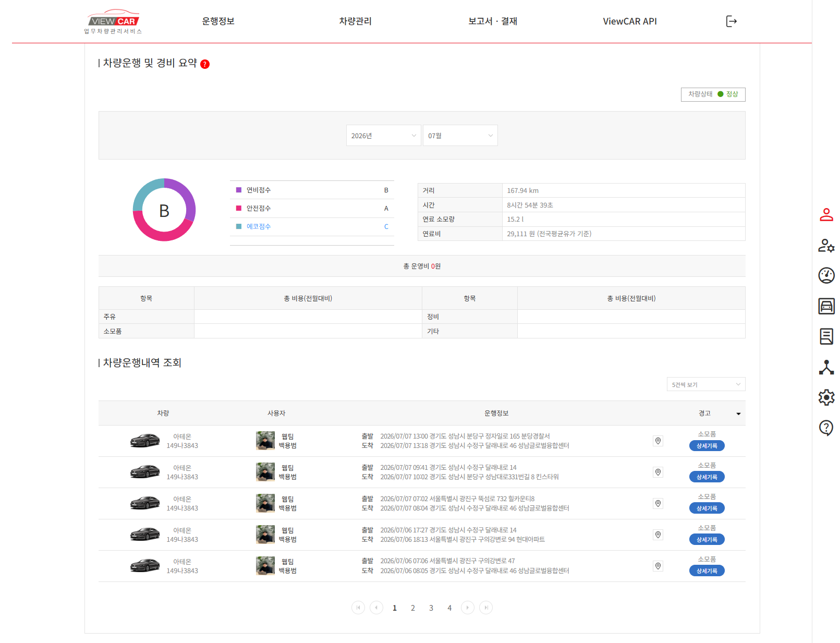Click 상세기록 button for 07/06 07:06 trip

click(x=707, y=571)
